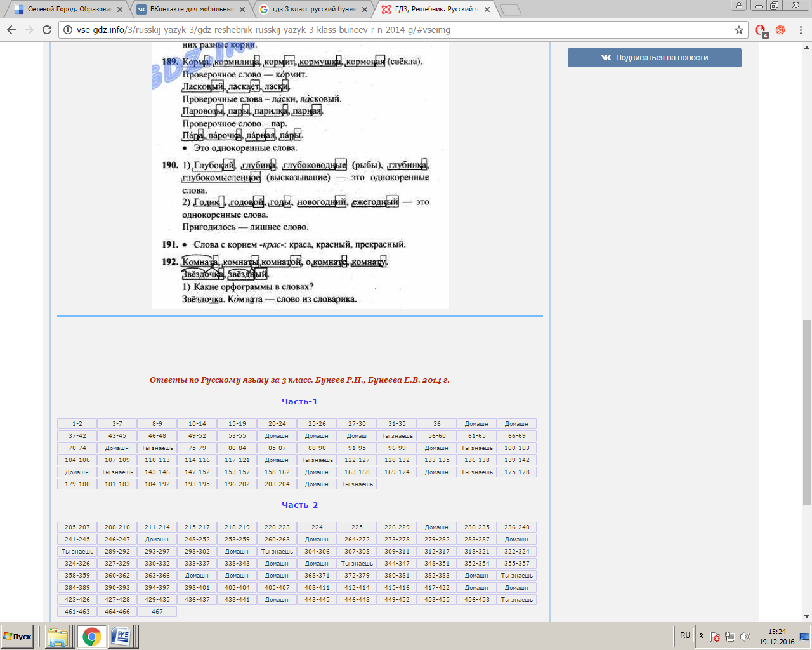Open the Пуск start menu
Image resolution: width=812 pixels, height=650 pixels.
point(18,637)
